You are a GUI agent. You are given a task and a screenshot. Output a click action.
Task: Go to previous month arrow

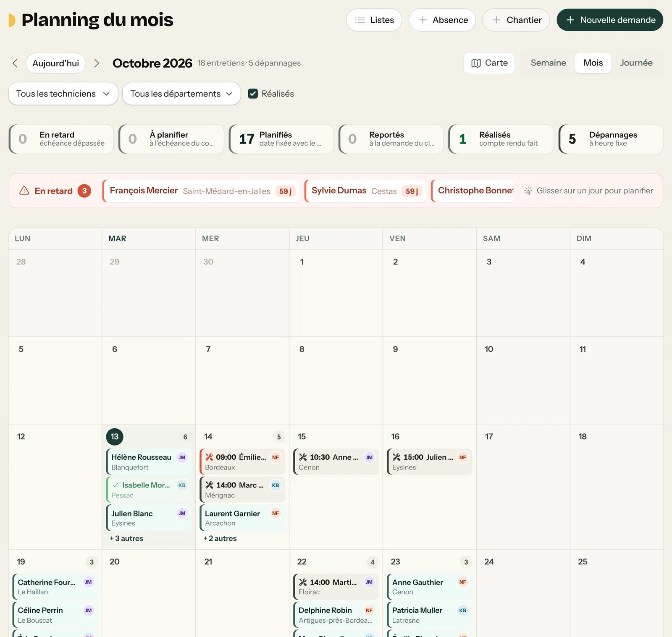[x=15, y=63]
